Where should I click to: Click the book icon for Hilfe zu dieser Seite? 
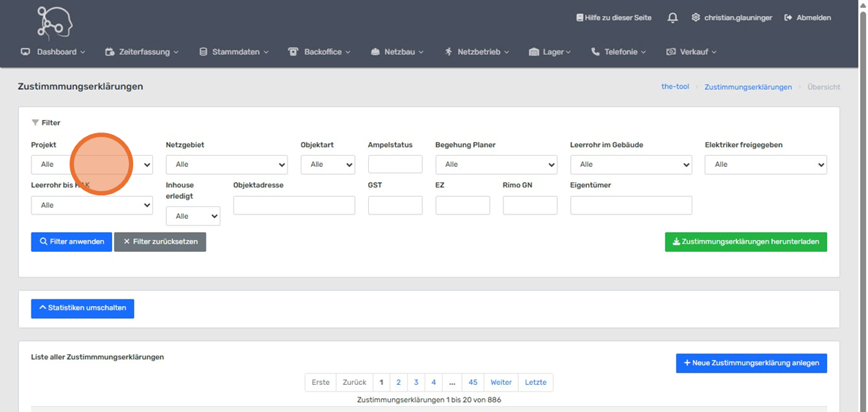point(580,18)
